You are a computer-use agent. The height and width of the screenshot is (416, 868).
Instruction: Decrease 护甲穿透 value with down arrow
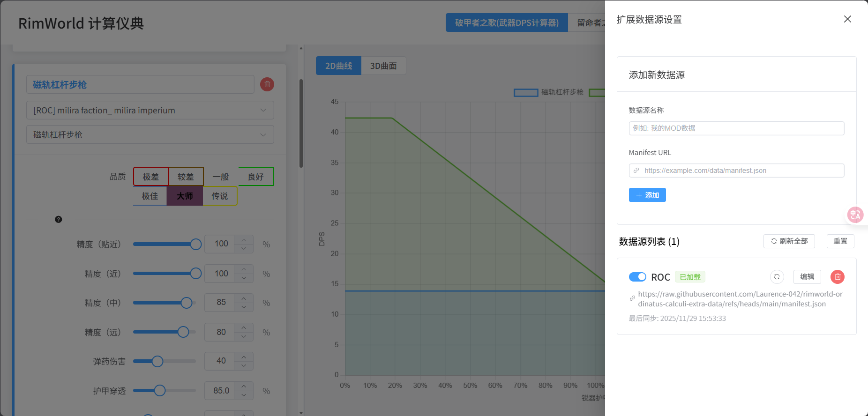(244, 395)
